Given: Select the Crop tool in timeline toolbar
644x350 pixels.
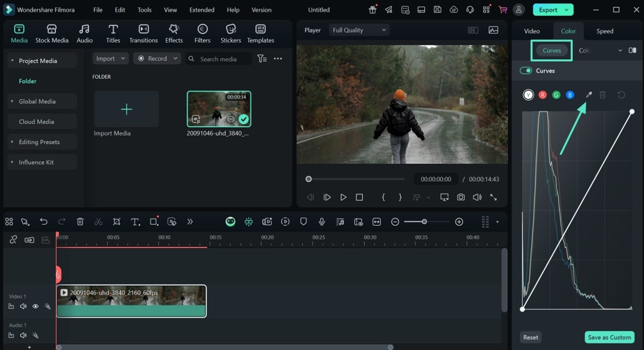Looking at the screenshot, I should point(116,222).
